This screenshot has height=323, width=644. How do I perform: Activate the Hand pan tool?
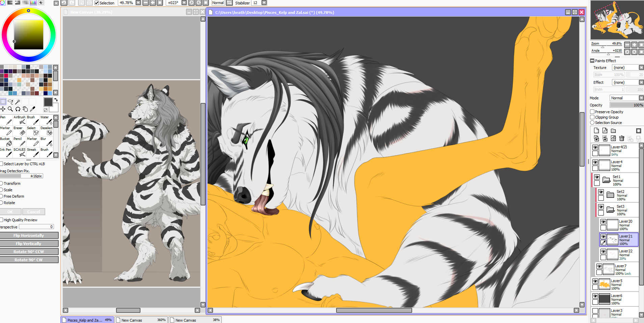pos(25,109)
